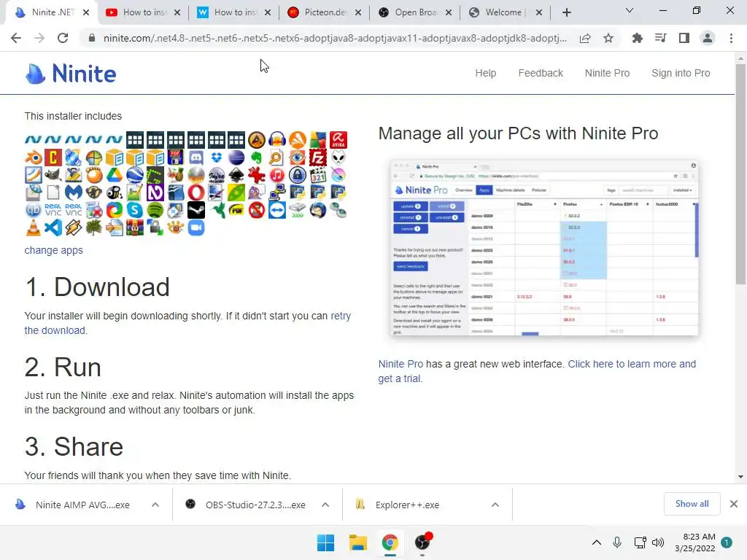Click the qBittorrent app icon
The width and height of the screenshot is (747, 560).
[x=34, y=210]
